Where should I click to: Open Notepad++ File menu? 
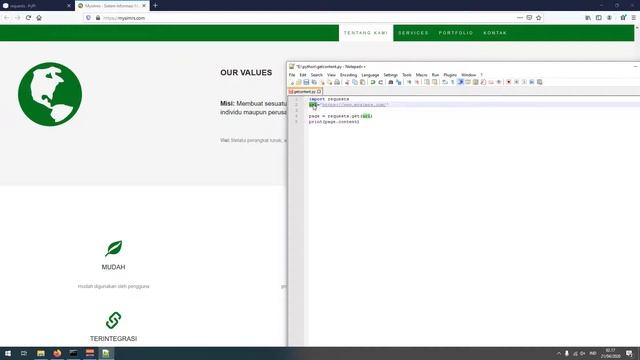click(292, 75)
